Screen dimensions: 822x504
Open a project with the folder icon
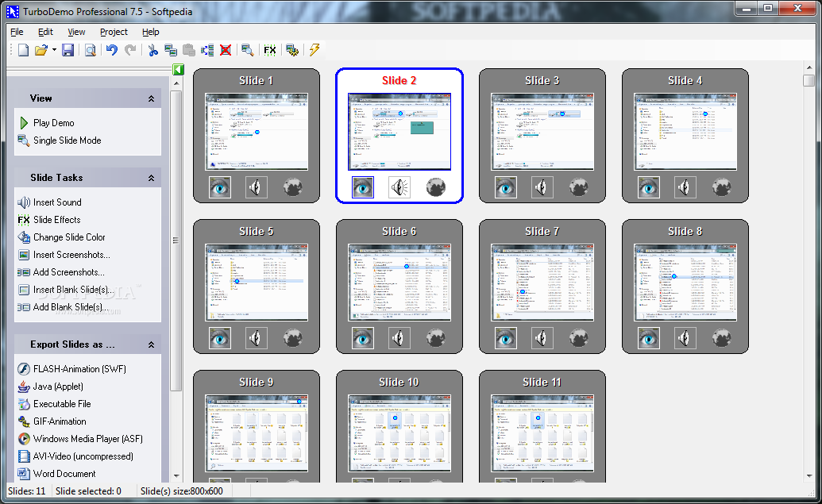point(41,50)
